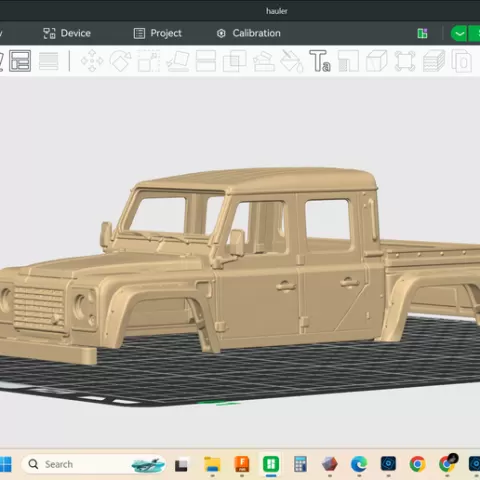Click the stacked layers block icon
480x480 pixels.
tap(434, 61)
